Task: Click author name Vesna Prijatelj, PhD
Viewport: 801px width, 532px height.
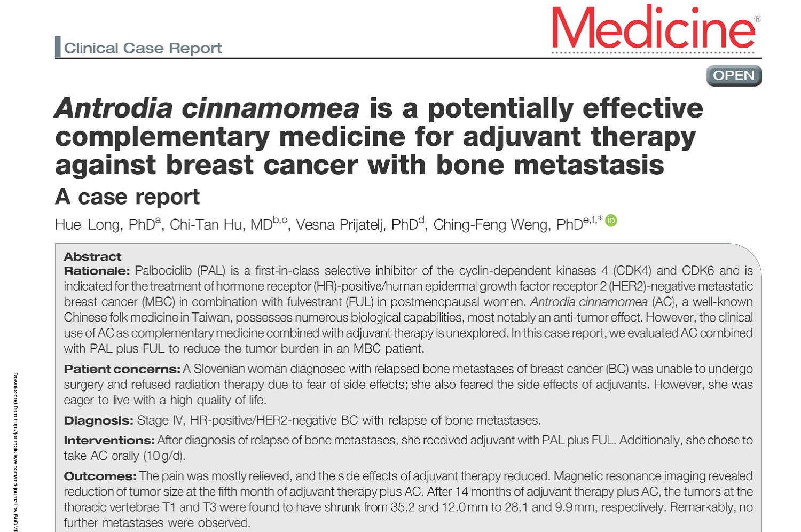Action: 356,225
